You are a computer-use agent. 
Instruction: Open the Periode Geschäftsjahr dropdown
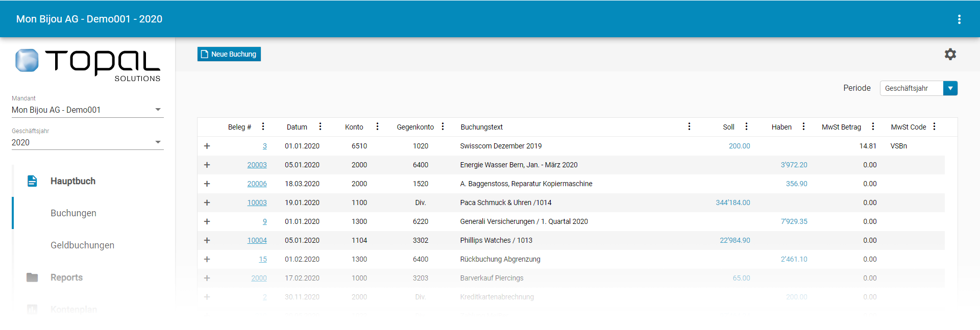pos(950,88)
